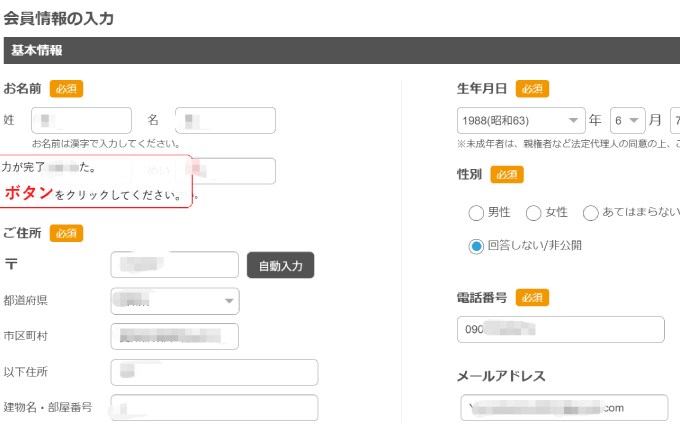This screenshot has width=680, height=437.
Task: Click the 必須 badge next to 電話番号
Action: pyautogui.click(x=532, y=298)
